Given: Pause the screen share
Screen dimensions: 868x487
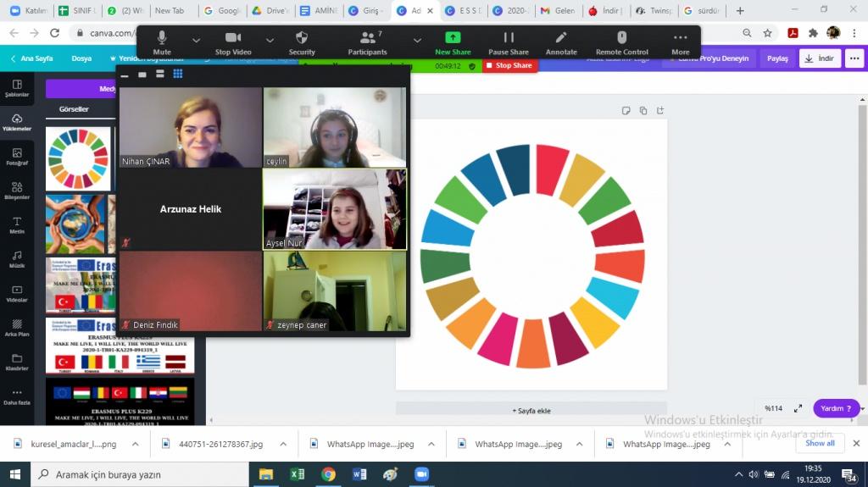Looking at the screenshot, I should click(508, 42).
